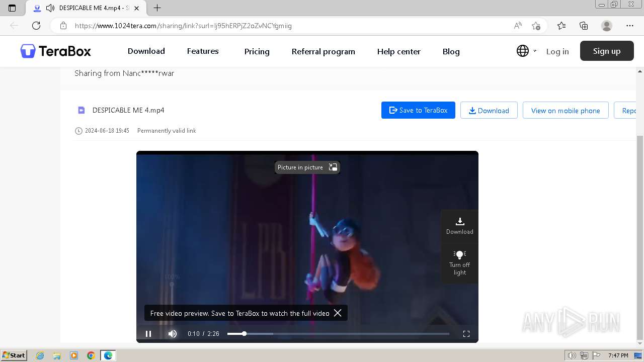
Task: Open the Windows Start menu
Action: coord(14,355)
